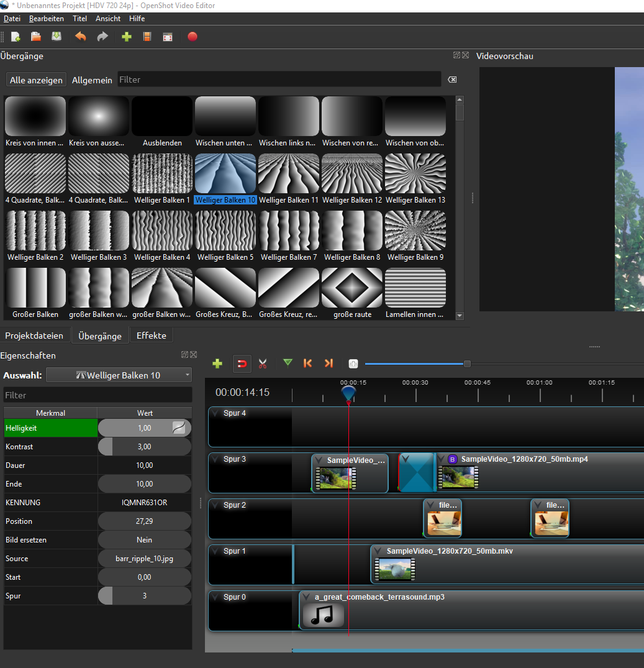Jump to the previous marker
The height and width of the screenshot is (668, 644).
point(307,363)
